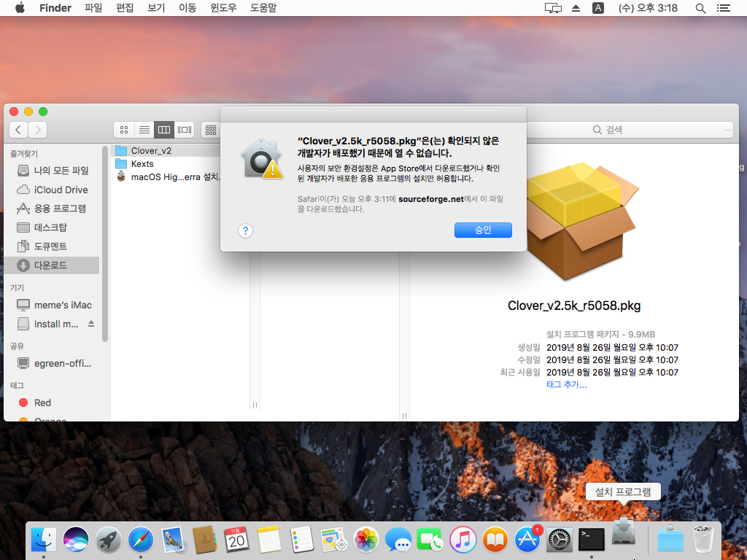The image size is (747, 560).
Task: Open Launchpad from the Dock
Action: coord(108,540)
